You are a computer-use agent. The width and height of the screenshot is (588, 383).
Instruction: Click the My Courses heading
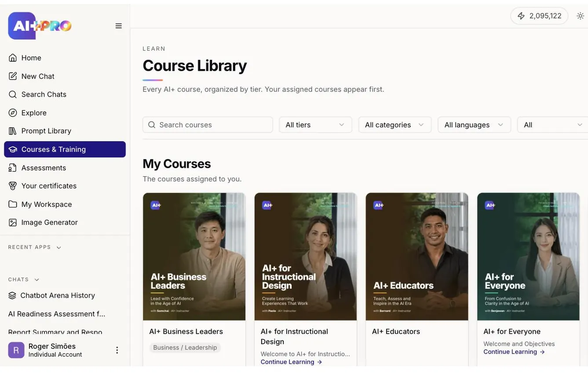177,163
